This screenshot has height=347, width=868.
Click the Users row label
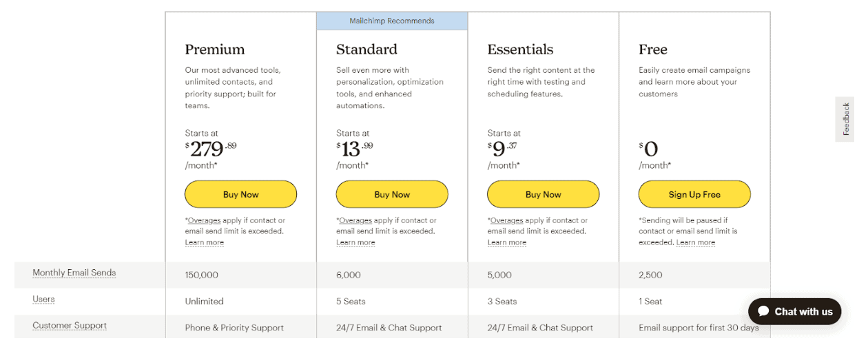point(43,299)
